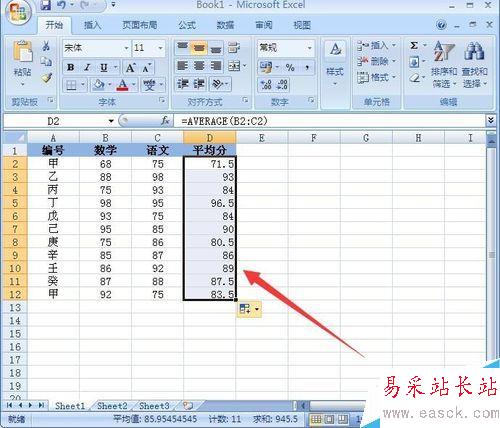Decrease indent
This screenshot has height=428, width=500.
(x=183, y=84)
